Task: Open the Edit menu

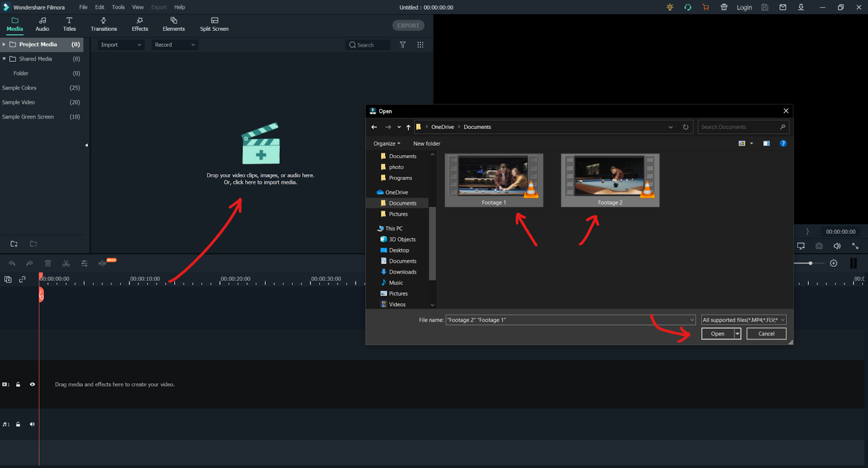Action: point(100,7)
